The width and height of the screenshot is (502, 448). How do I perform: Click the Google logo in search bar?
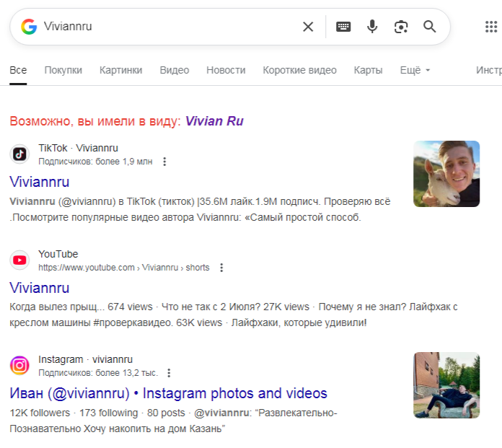tap(29, 27)
